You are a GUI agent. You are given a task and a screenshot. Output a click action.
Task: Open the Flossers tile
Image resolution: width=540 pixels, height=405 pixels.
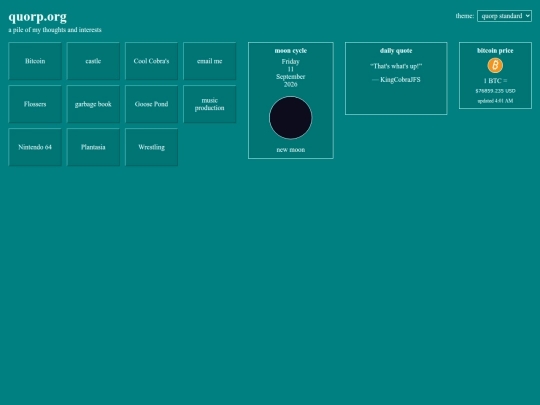click(x=35, y=104)
